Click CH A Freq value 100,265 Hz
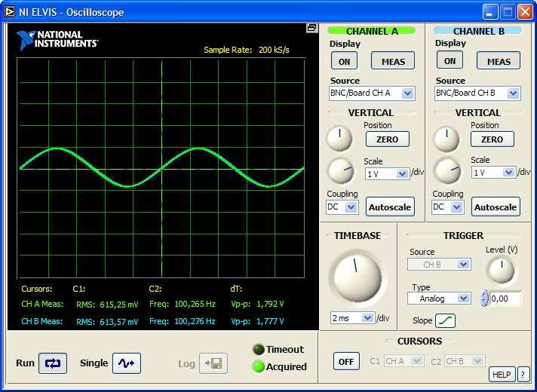This screenshot has height=392, width=537. 195,304
